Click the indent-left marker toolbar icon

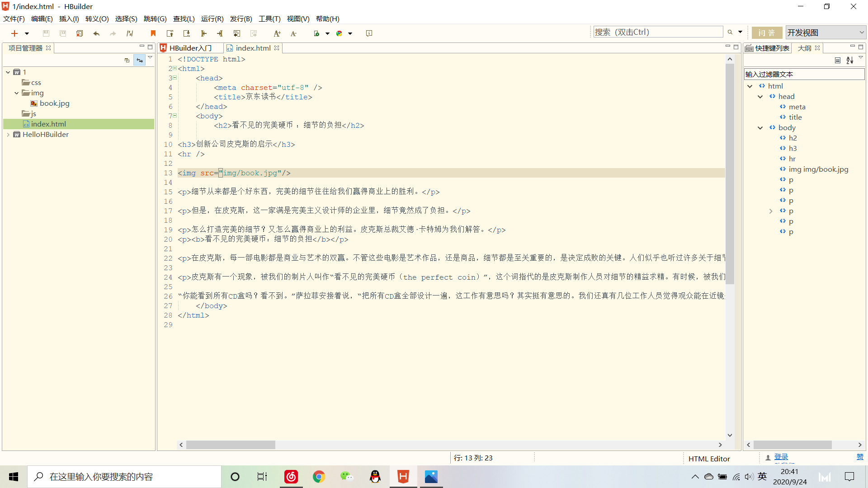click(x=203, y=33)
